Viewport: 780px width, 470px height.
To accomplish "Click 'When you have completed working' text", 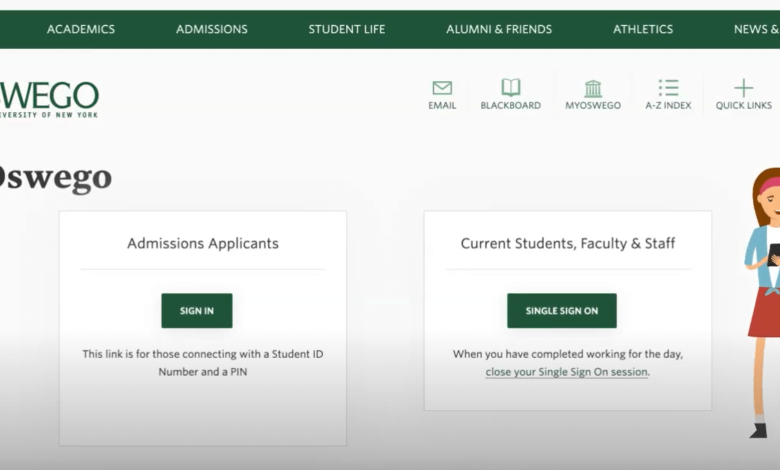I will (568, 354).
